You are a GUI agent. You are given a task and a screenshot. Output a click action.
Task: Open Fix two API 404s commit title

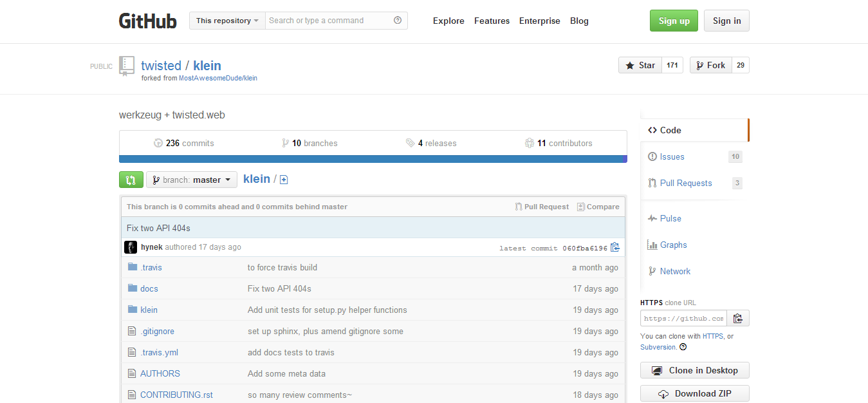(158, 228)
